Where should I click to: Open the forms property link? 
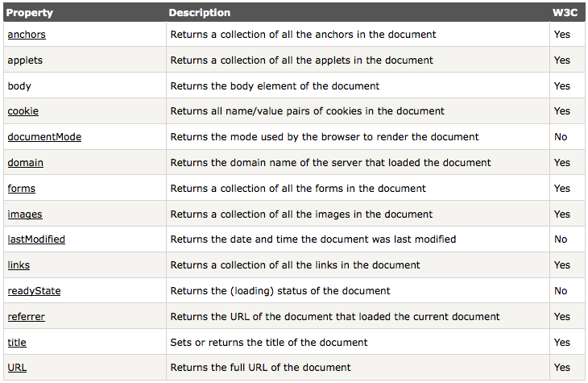(22, 189)
